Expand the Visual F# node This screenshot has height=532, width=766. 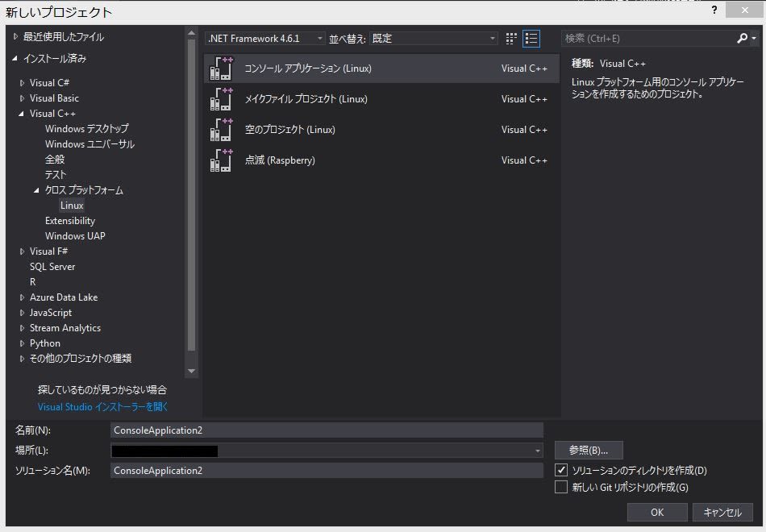[x=22, y=251]
